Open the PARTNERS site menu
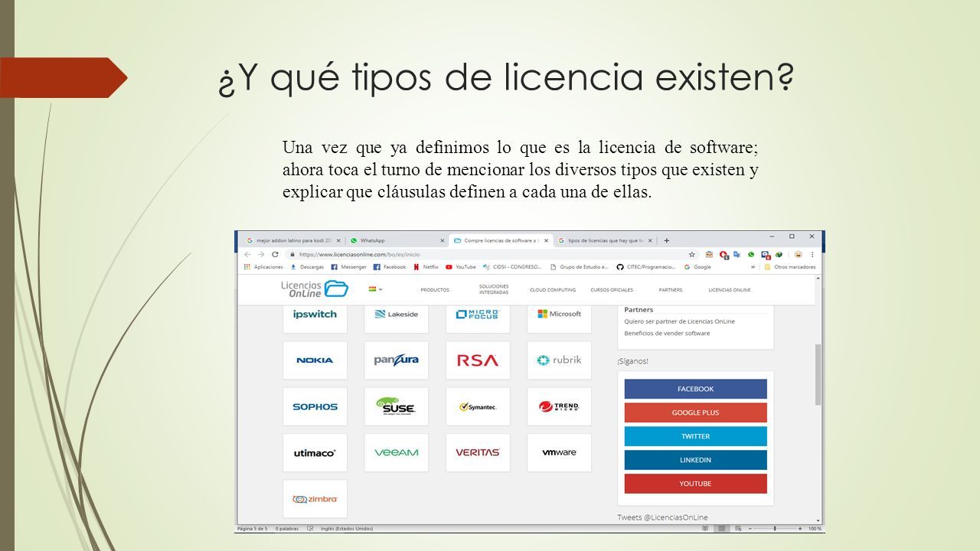This screenshot has width=980, height=551. pyautogui.click(x=670, y=290)
